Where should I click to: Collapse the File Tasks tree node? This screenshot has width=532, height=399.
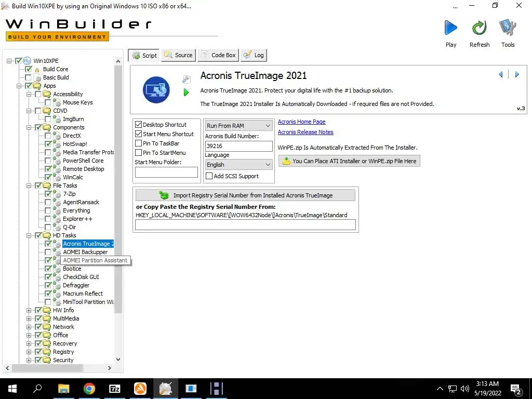29,185
